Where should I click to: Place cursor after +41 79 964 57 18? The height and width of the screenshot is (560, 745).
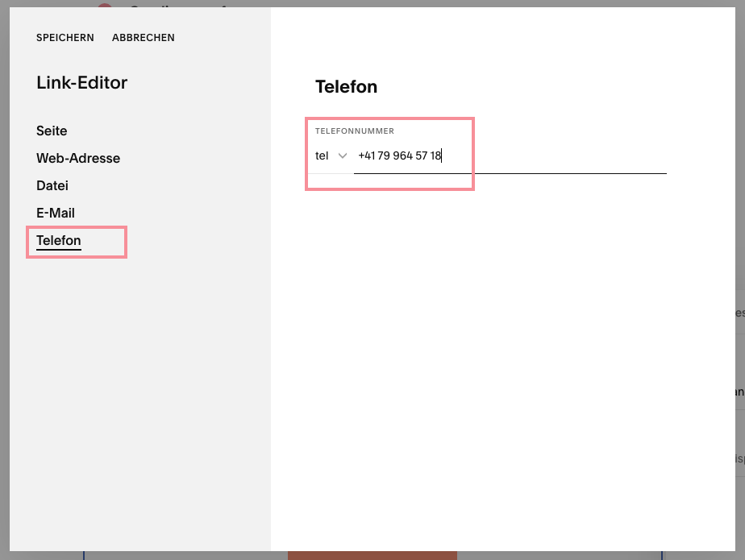[442, 156]
